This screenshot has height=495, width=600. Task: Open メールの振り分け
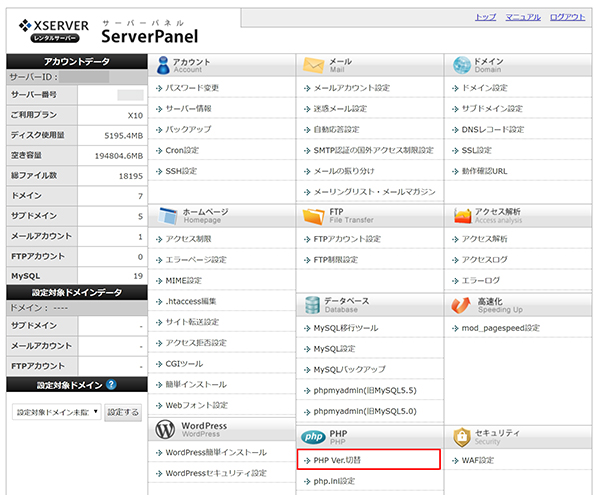pyautogui.click(x=344, y=171)
